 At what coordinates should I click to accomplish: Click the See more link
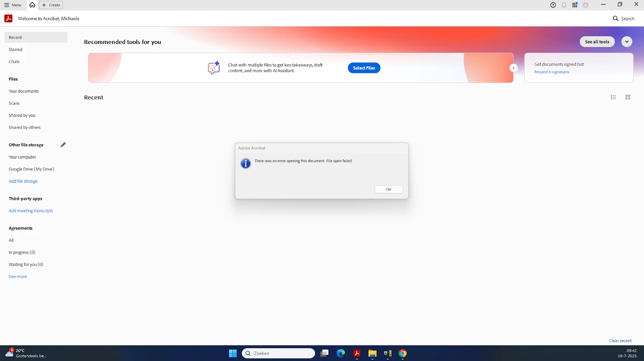tap(18, 277)
